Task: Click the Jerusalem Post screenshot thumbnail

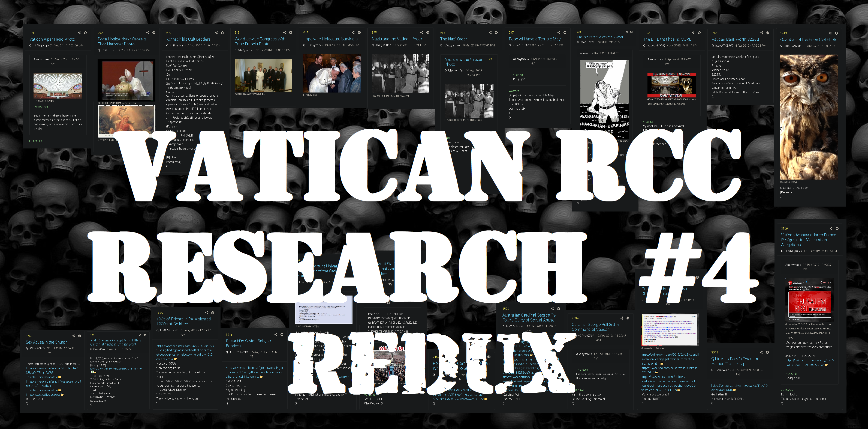Action: click(x=809, y=300)
